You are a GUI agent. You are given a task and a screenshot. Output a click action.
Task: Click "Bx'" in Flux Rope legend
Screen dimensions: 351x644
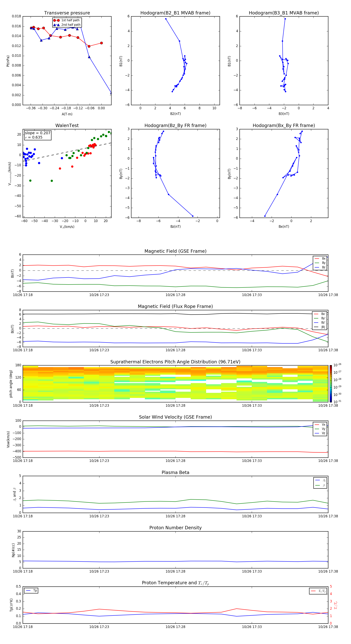click(323, 314)
